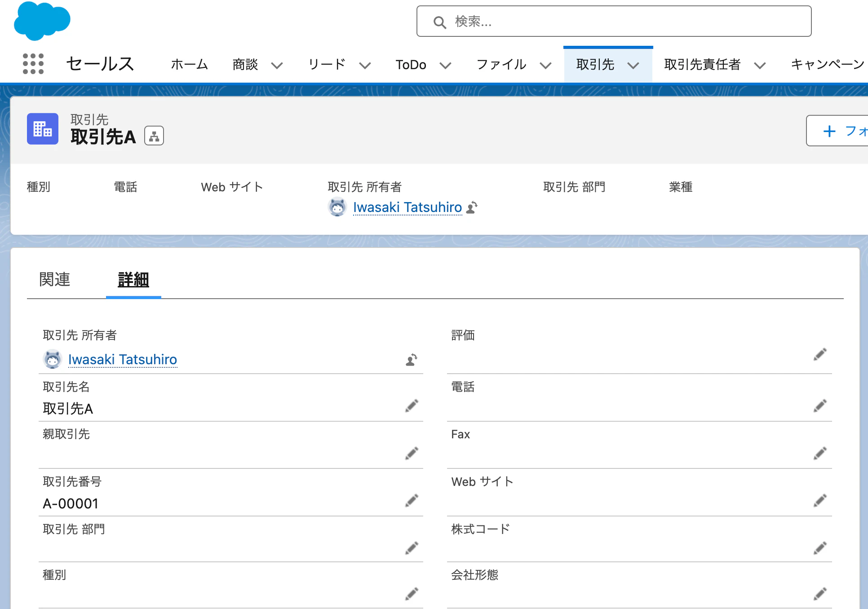
Task: Click the 株式コード field label
Action: [480, 529]
